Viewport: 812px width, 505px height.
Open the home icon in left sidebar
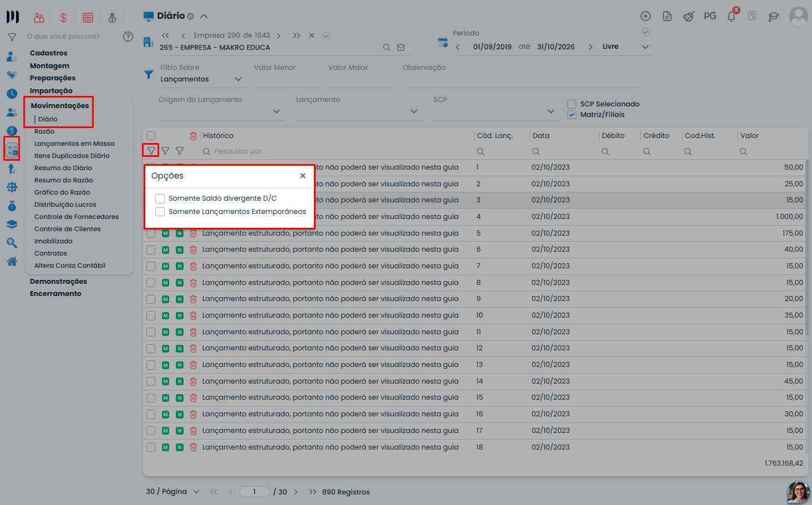point(12,261)
